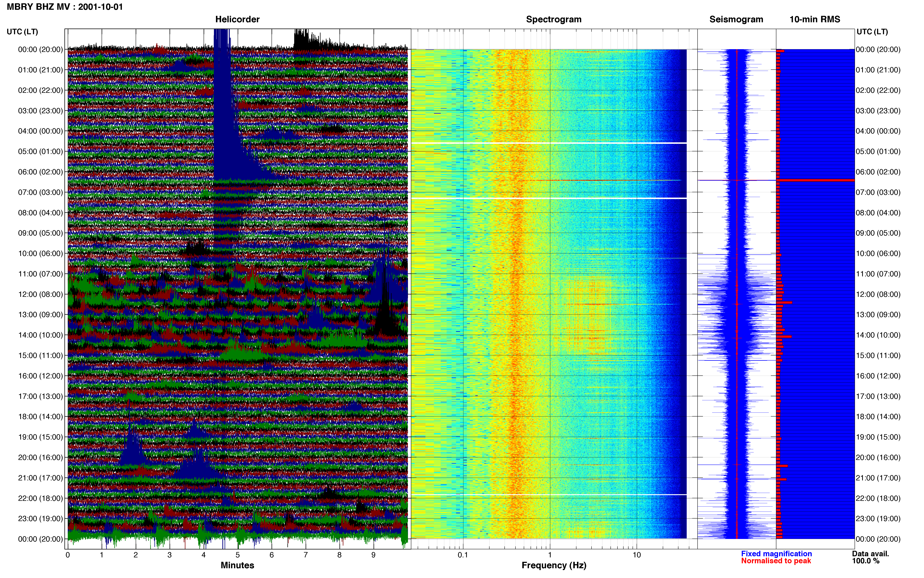This screenshot has width=924, height=578.
Task: Click left time label 06:00 (02:00)
Action: pyautogui.click(x=41, y=172)
